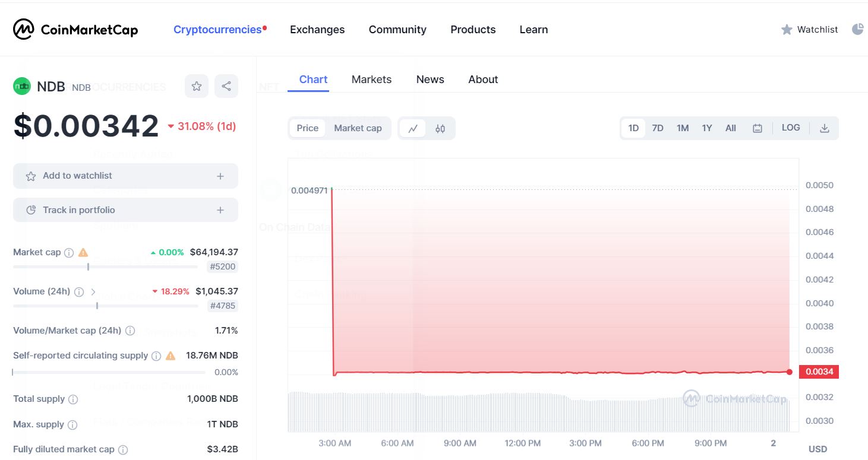Image resolution: width=868 pixels, height=460 pixels.
Task: Toggle LOG scale on chart
Action: click(x=791, y=128)
